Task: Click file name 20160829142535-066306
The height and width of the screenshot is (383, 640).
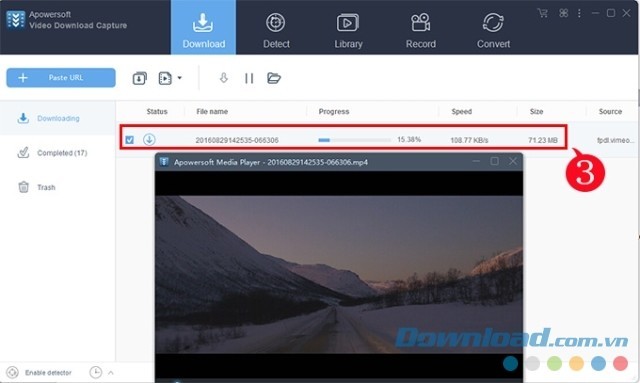Action: click(x=237, y=140)
